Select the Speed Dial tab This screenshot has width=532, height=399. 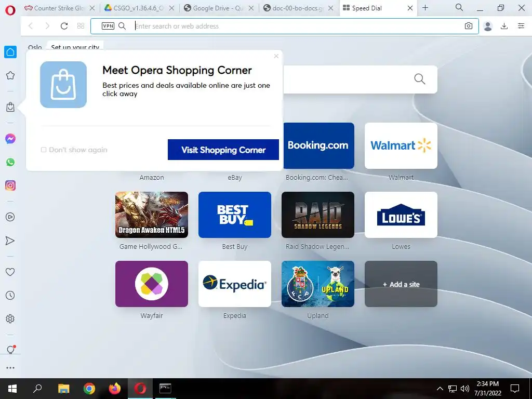click(366, 8)
